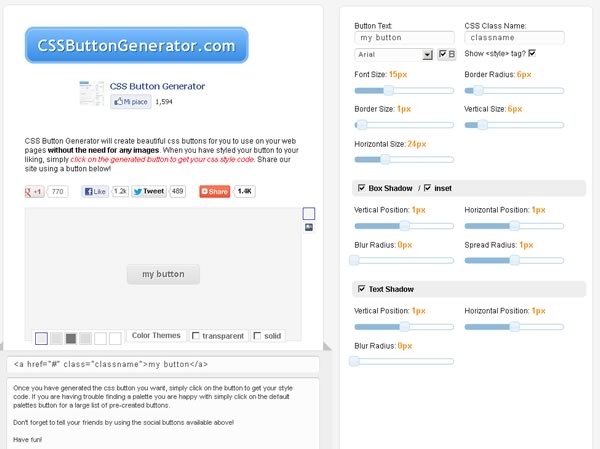Screen dimensions: 600x449
Task: Open the Arial font dropdown
Action: tap(394, 54)
